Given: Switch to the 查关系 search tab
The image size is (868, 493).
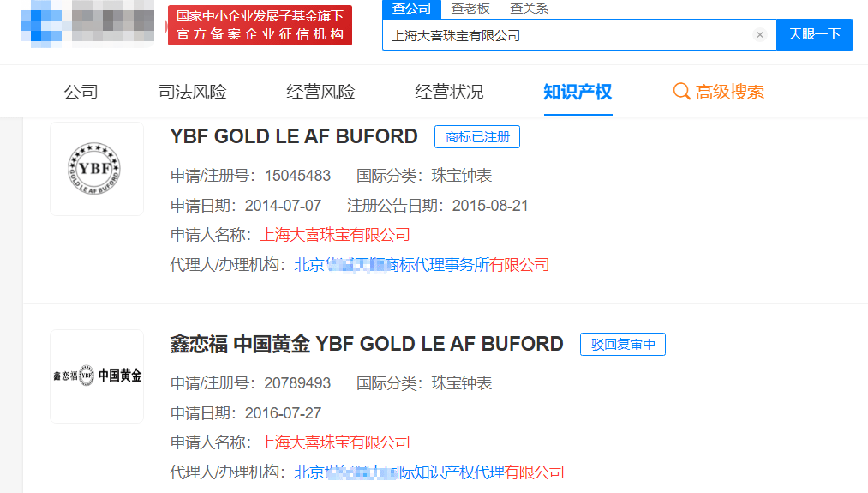Looking at the screenshot, I should [x=529, y=9].
